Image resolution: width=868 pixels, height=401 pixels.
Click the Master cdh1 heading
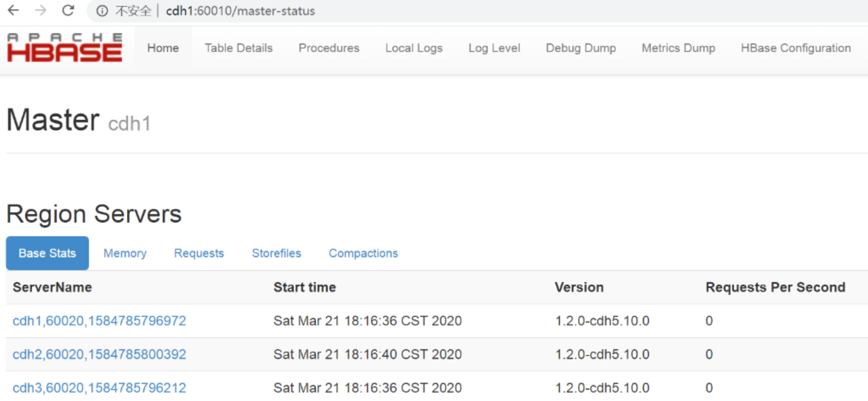78,120
